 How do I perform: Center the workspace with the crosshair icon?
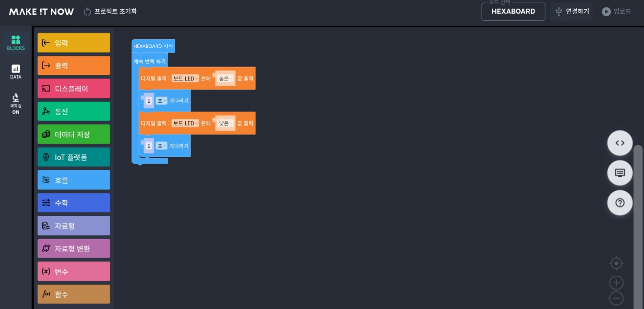click(x=616, y=264)
